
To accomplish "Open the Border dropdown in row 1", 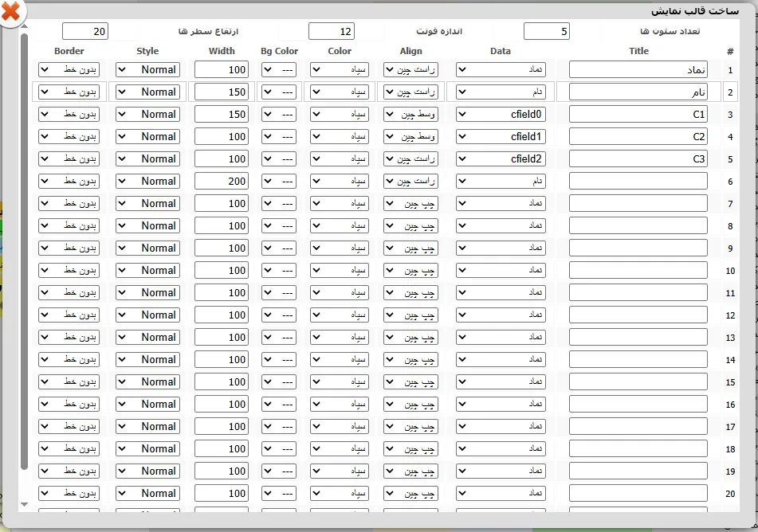I will pos(69,69).
